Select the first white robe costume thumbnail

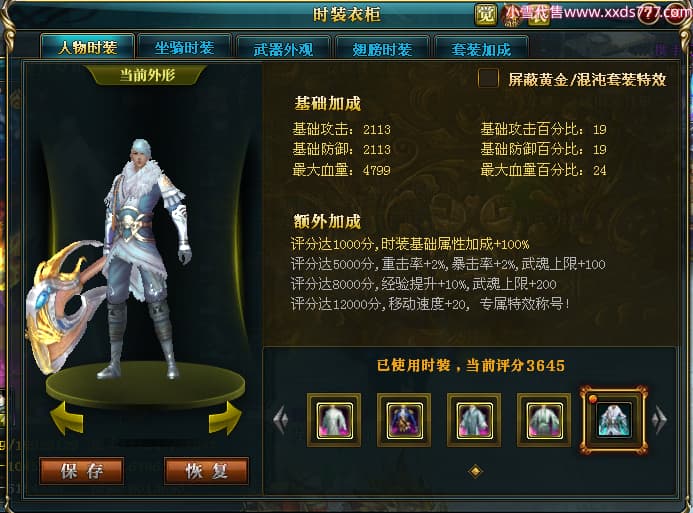coord(334,420)
